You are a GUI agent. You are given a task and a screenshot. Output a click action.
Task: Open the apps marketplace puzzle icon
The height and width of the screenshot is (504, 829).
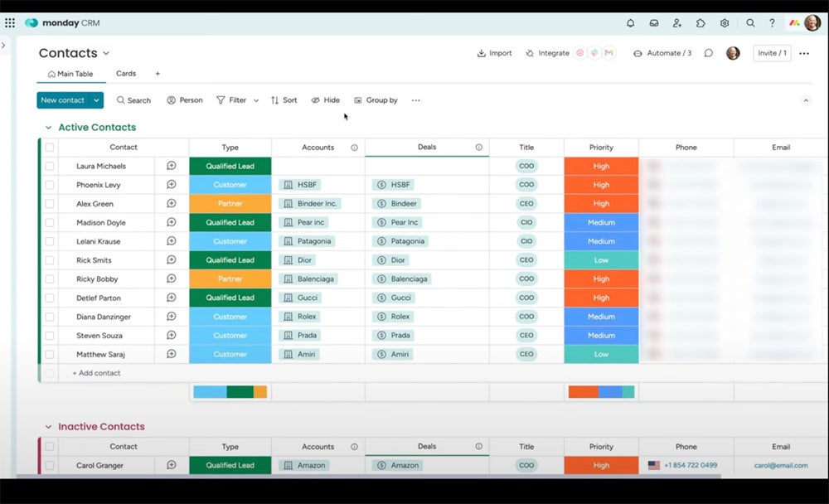pos(701,22)
